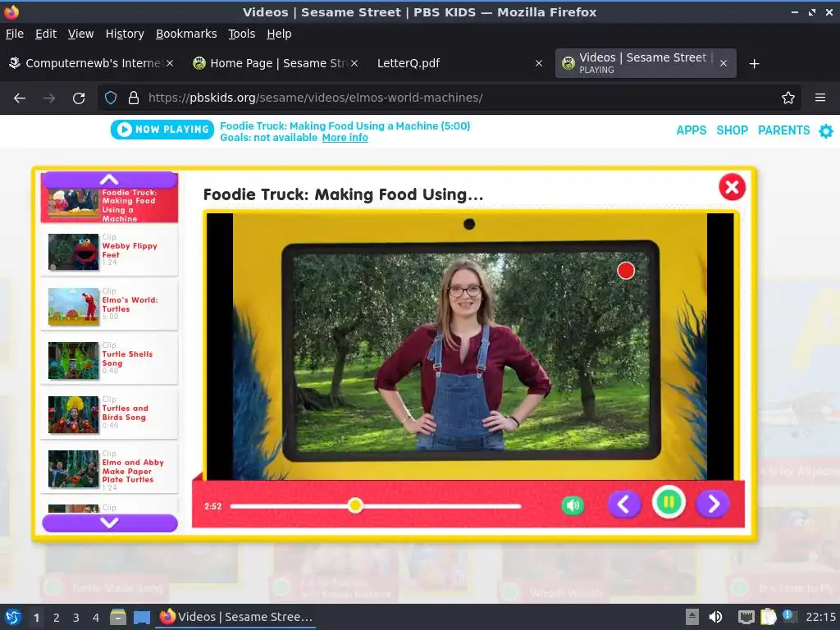The image size is (840, 630).
Task: Close the Videos Sesame Street tab
Action: pyautogui.click(x=724, y=63)
